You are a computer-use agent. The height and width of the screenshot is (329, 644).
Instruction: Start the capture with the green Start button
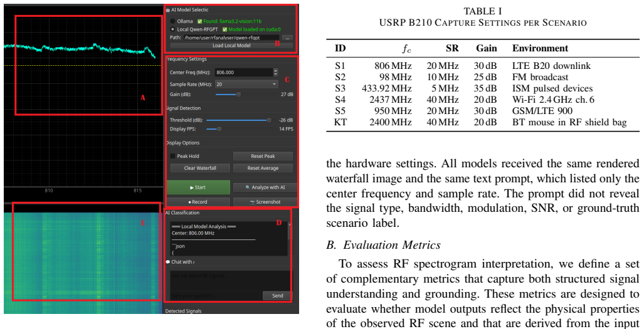tap(198, 187)
